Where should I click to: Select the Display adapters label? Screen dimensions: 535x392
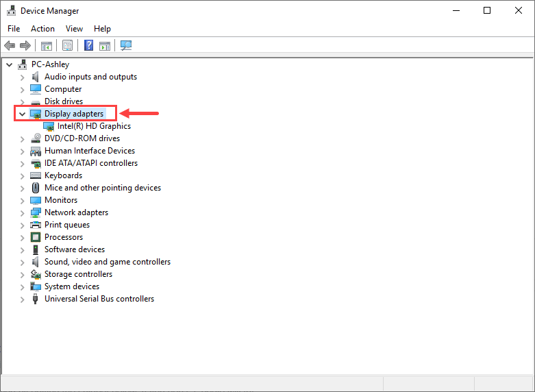point(74,114)
